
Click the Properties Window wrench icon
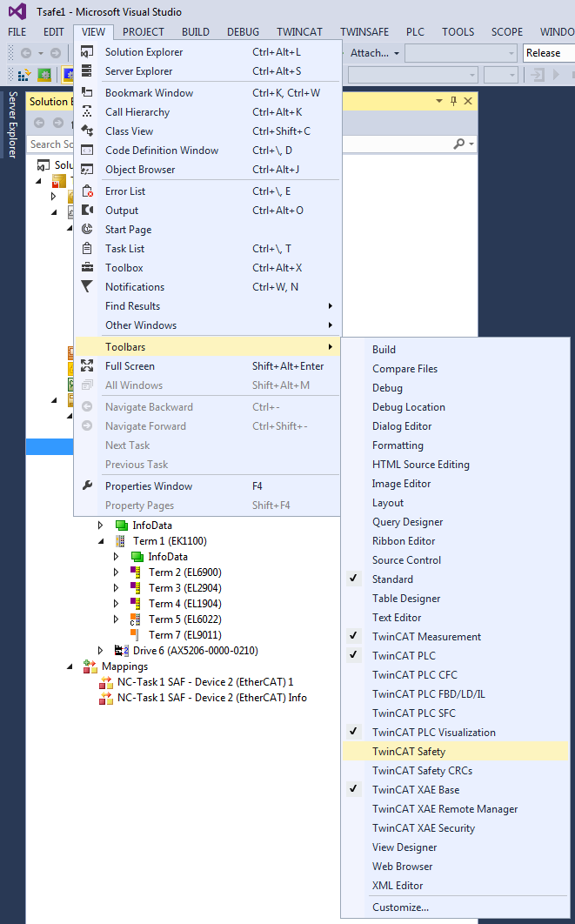[87, 486]
